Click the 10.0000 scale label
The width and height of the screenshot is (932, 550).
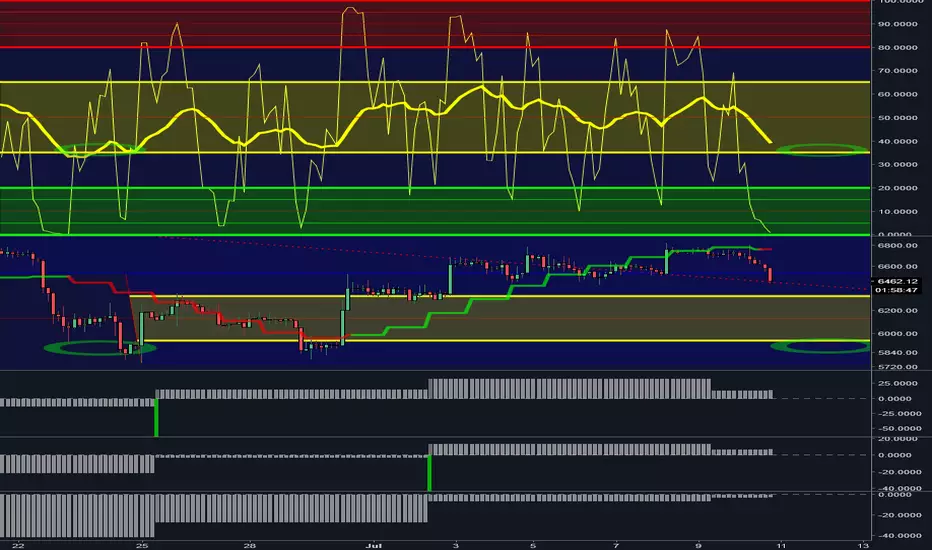898,212
